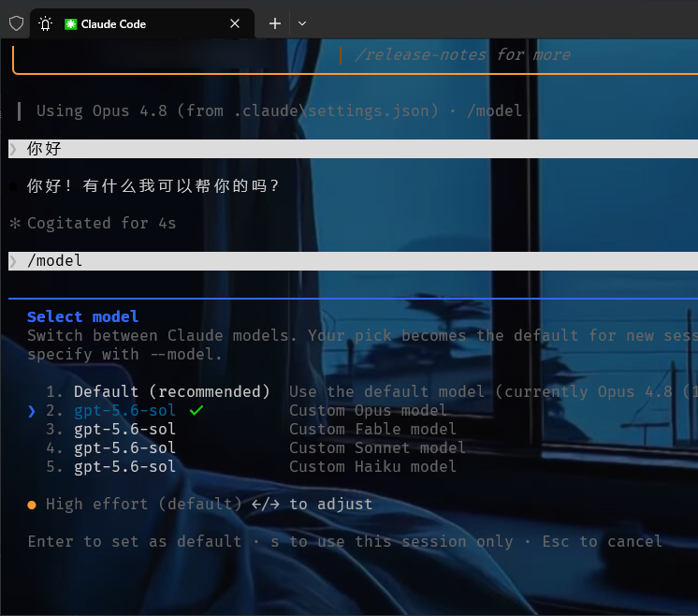The image size is (698, 616).
Task: Select option 5, the Custom Haiku model
Action: click(251, 466)
